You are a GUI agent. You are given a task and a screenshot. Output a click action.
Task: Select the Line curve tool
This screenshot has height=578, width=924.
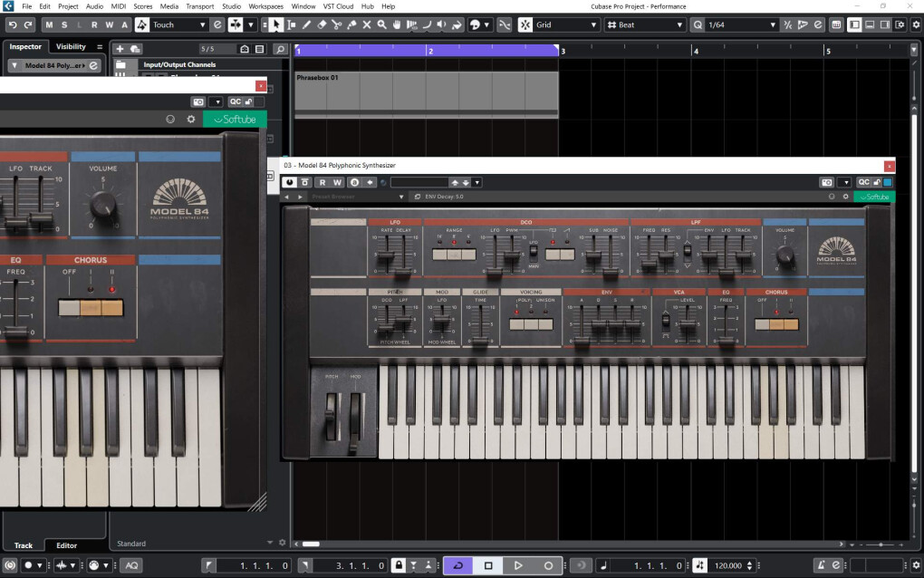pyautogui.click(x=427, y=24)
